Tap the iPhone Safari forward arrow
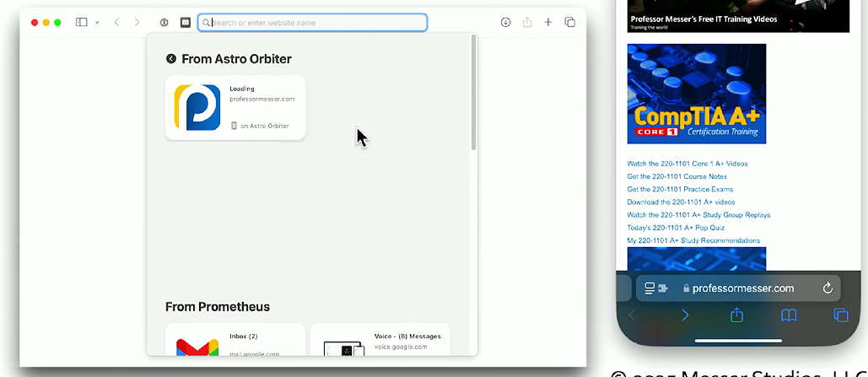The width and height of the screenshot is (868, 377). [685, 315]
